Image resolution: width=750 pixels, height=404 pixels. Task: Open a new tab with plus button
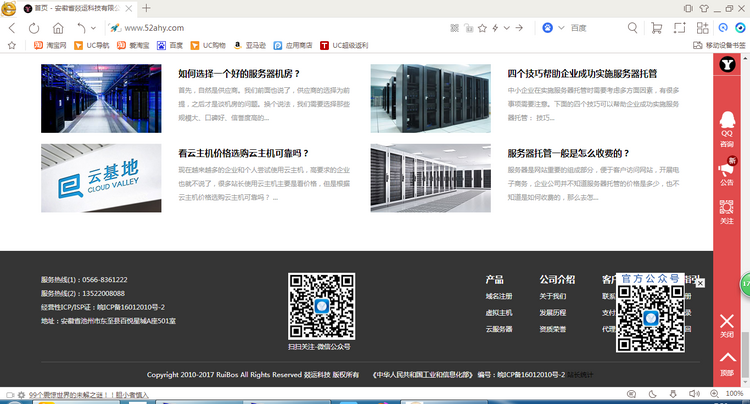pyautogui.click(x=146, y=8)
